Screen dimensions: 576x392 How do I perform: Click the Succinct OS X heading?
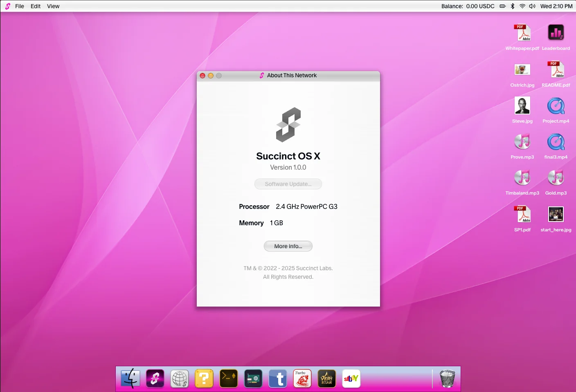pos(288,156)
